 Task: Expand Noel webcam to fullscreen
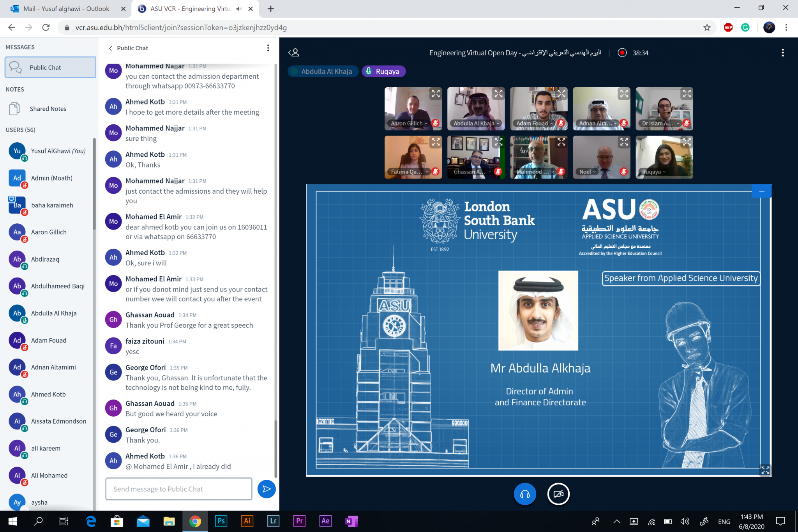point(624,142)
